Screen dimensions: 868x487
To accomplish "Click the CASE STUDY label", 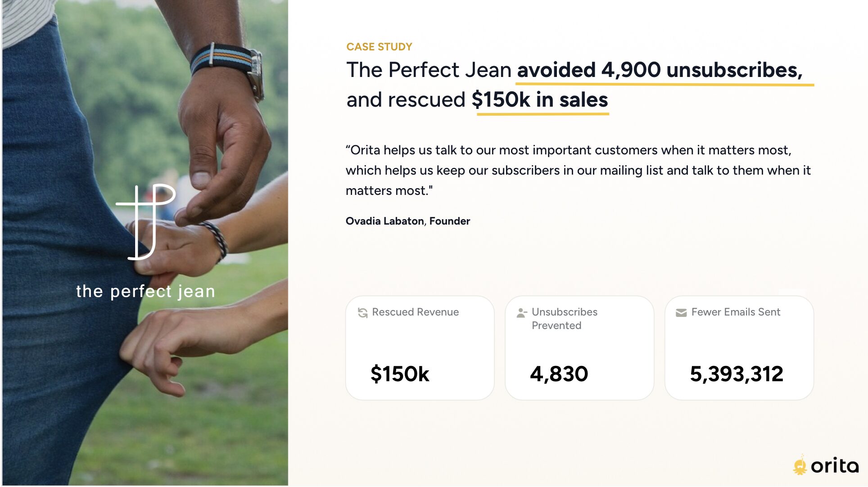I will [379, 47].
